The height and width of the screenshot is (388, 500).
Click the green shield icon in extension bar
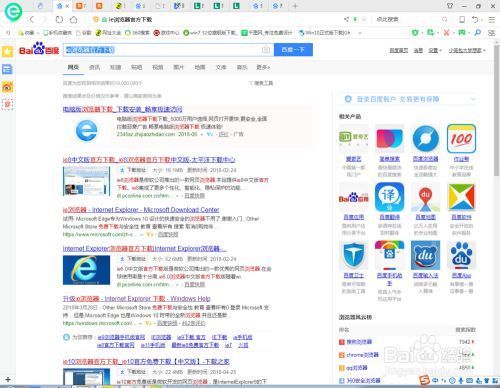tap(415, 33)
